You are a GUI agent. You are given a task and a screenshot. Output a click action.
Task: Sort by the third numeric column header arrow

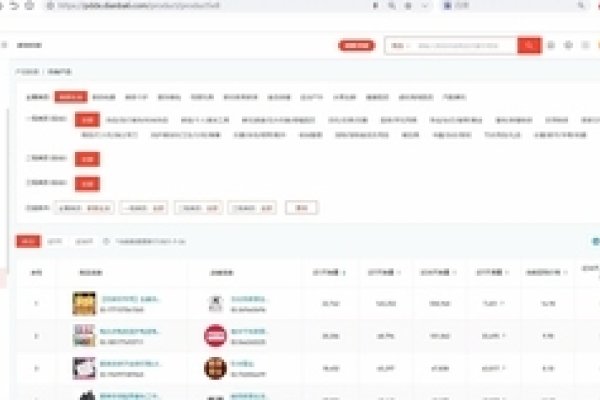(454, 273)
